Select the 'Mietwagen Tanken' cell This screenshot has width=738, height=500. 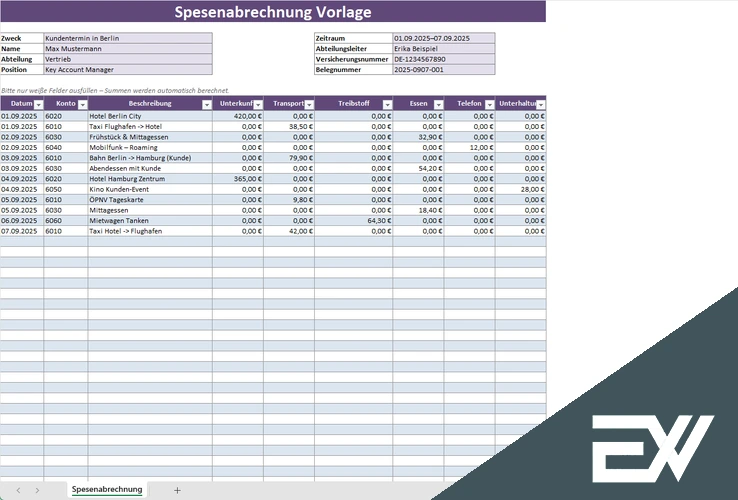pos(150,220)
